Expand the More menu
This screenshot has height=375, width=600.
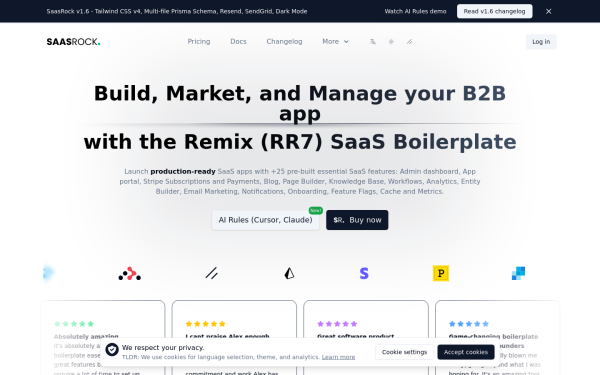pyautogui.click(x=335, y=42)
